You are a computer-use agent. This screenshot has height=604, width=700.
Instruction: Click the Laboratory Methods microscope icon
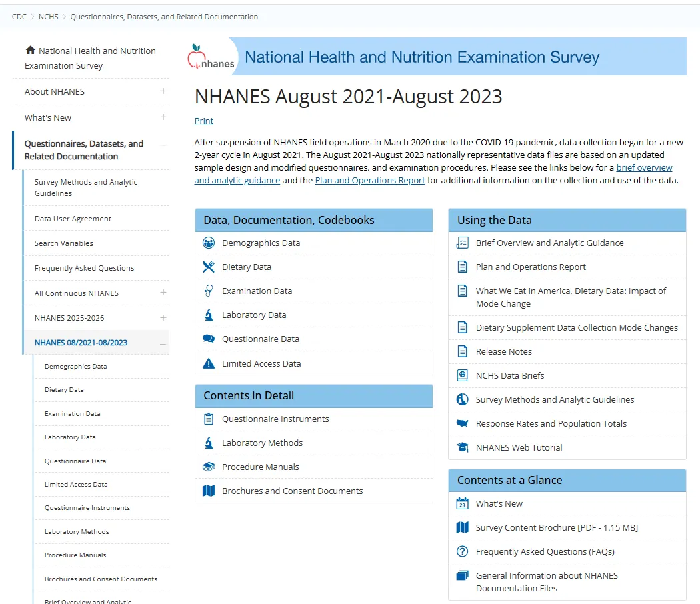(x=209, y=443)
